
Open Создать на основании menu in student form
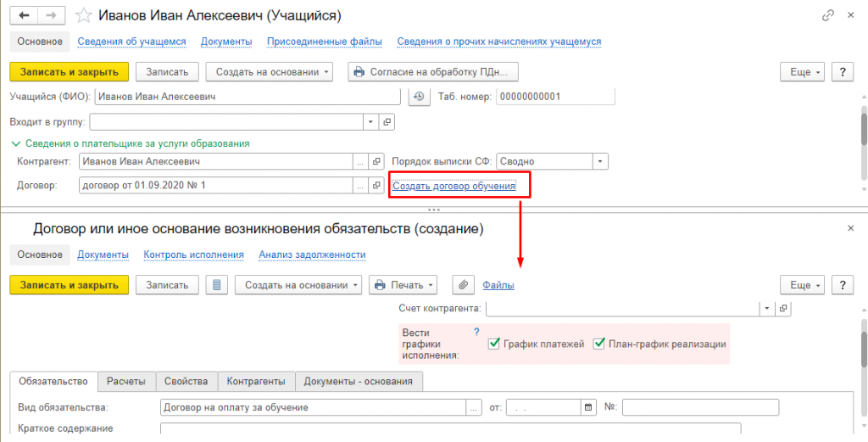[x=270, y=72]
